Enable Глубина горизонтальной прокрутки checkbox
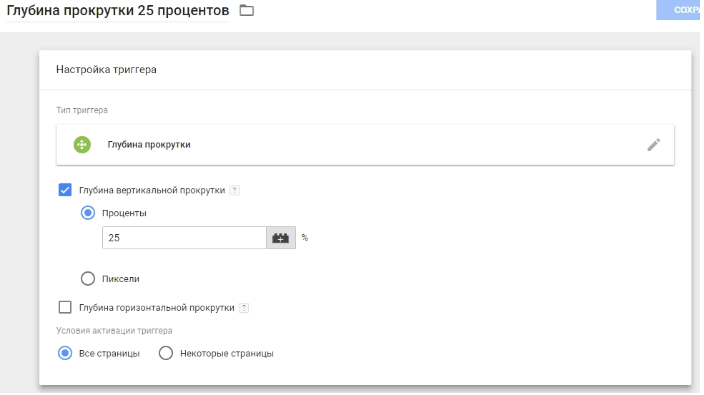The height and width of the screenshot is (395, 704). click(65, 307)
